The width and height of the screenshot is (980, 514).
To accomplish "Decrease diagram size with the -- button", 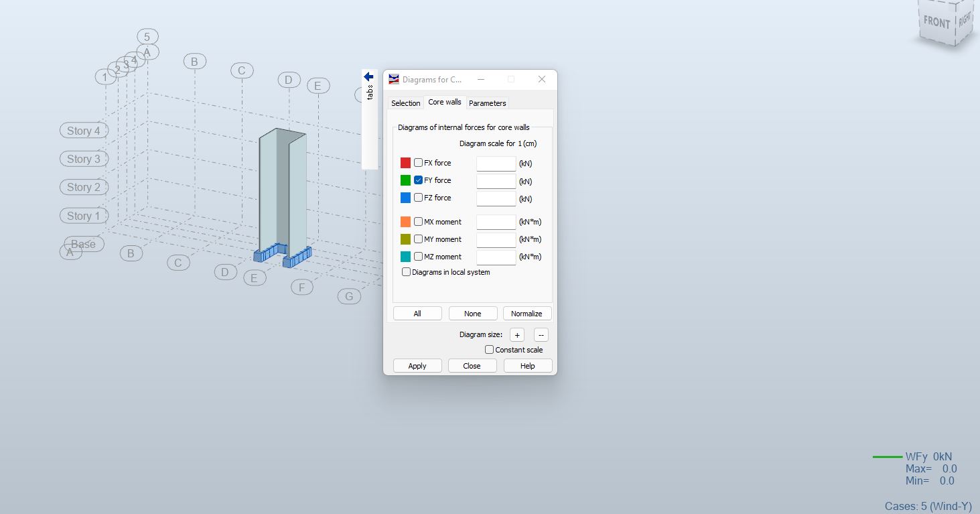I will click(541, 334).
